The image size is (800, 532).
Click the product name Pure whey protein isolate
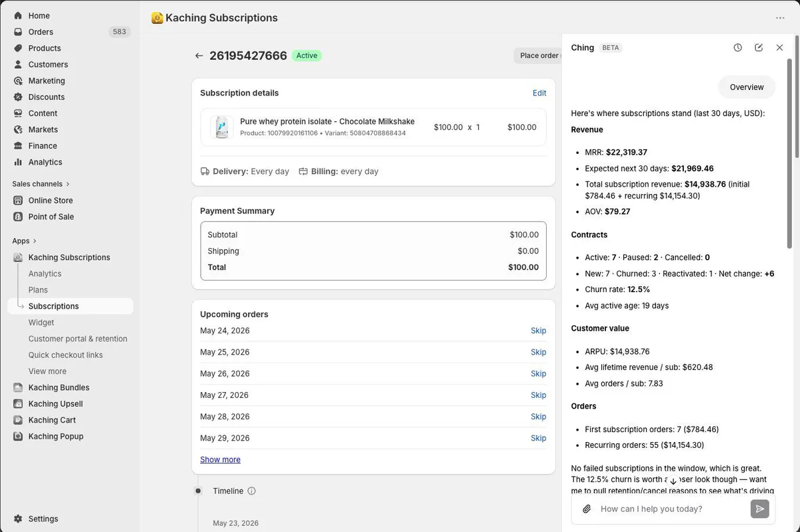pyautogui.click(x=327, y=121)
